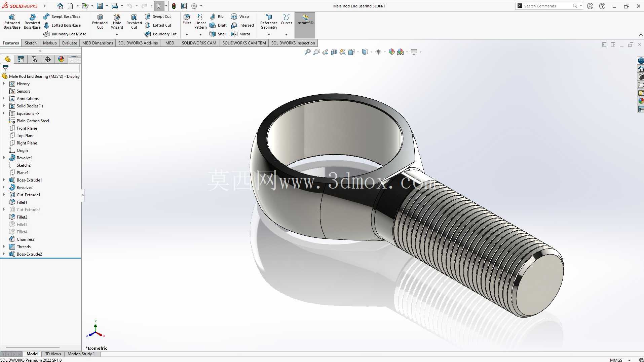Open the Linear Pattern tool
Viewport: 644px width, 362px height.
200,22
